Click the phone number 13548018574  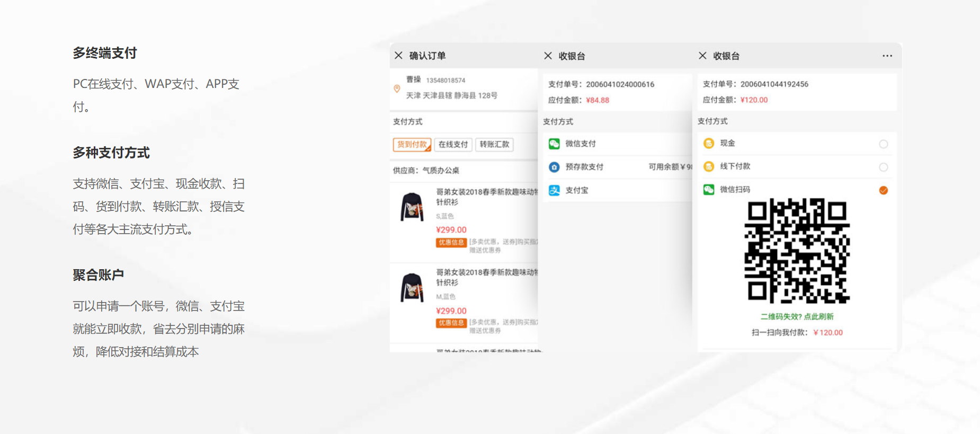(446, 81)
